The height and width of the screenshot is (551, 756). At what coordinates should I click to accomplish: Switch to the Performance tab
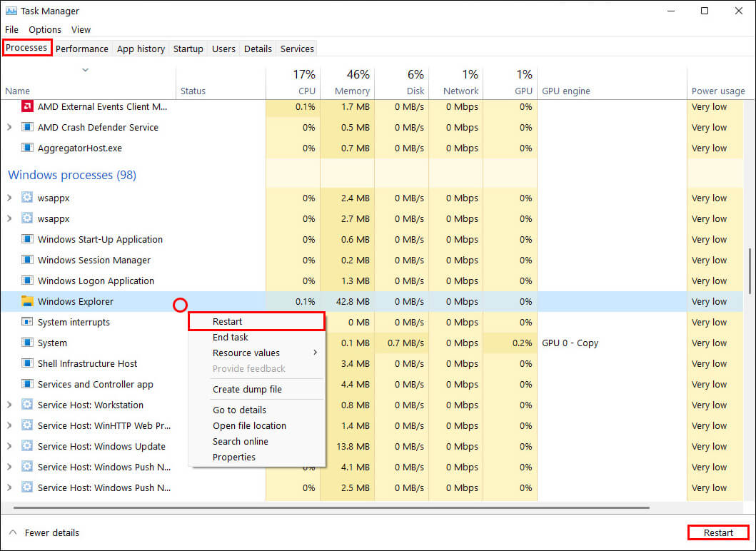pos(82,49)
